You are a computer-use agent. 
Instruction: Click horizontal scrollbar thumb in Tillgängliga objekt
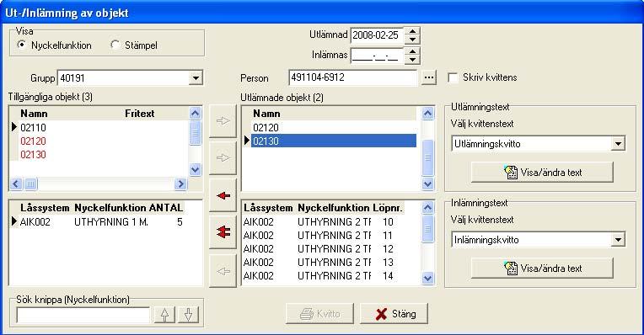pyautogui.click(x=31, y=183)
